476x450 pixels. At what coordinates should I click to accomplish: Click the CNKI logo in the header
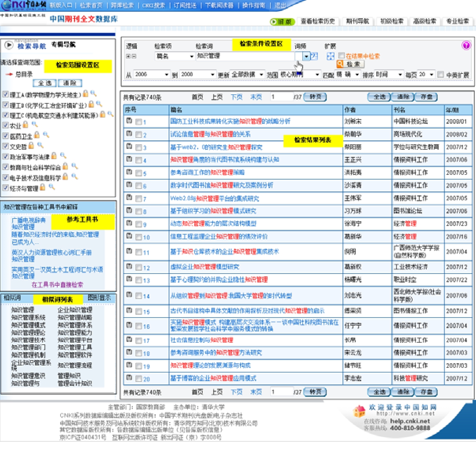point(23,5)
